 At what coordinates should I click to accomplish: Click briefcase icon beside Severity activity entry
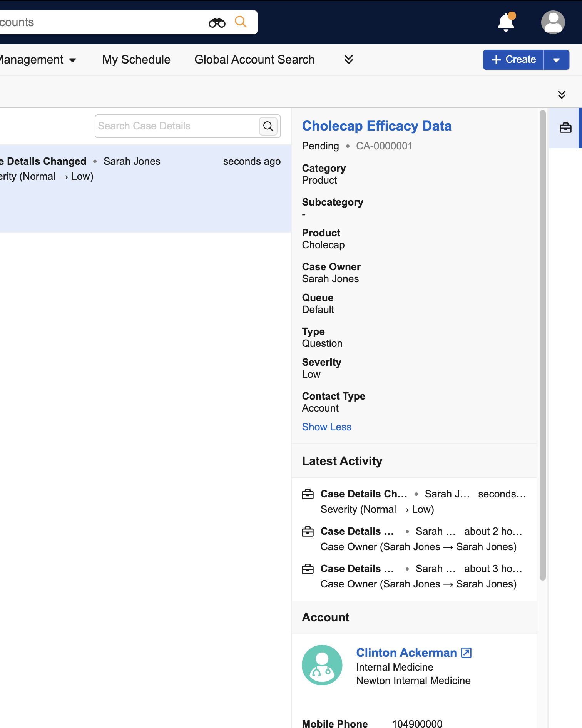pyautogui.click(x=308, y=494)
